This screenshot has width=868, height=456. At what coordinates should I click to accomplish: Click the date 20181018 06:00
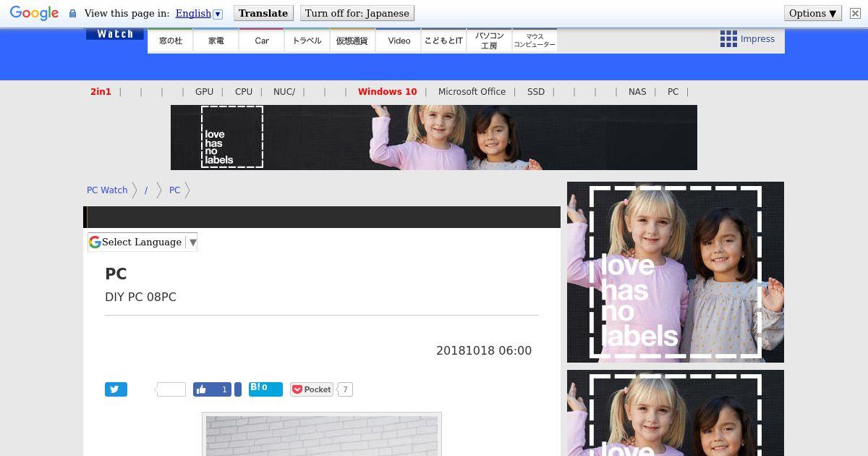pyautogui.click(x=484, y=350)
